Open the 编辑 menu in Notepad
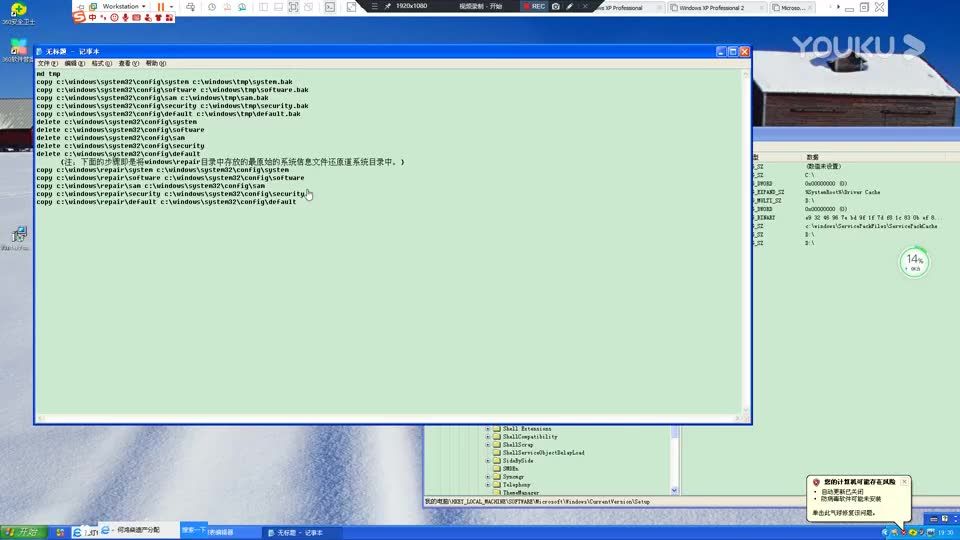This screenshot has width=960, height=540. (x=75, y=64)
